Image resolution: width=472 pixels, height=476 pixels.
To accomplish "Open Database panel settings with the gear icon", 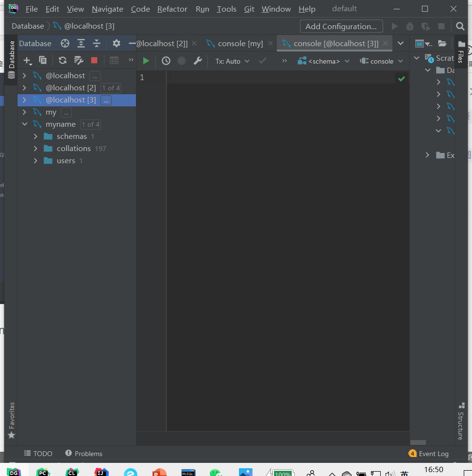I will (x=116, y=43).
